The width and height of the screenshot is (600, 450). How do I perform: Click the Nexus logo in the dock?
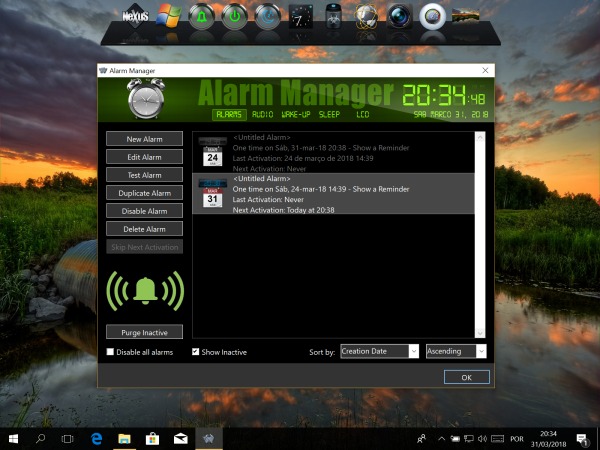[136, 17]
